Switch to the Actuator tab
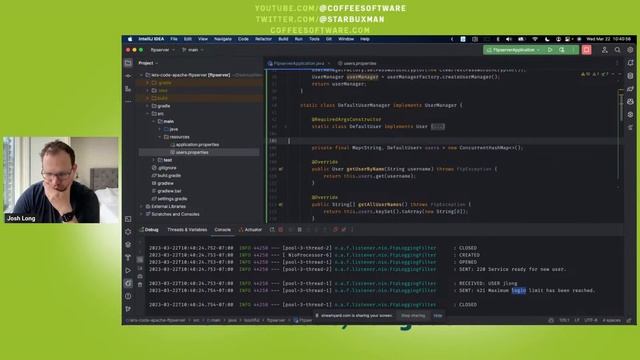640x360 pixels. pyautogui.click(x=250, y=230)
